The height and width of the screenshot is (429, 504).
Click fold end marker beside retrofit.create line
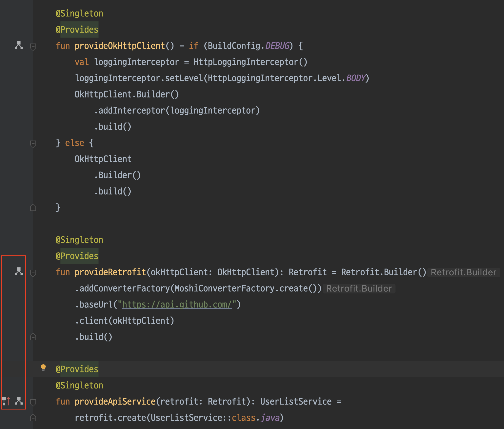33,418
